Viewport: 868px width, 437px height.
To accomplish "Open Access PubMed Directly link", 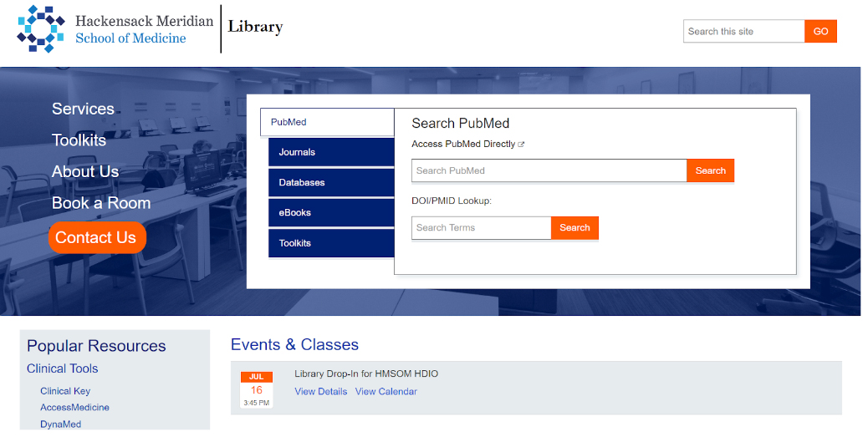I will pos(463,145).
